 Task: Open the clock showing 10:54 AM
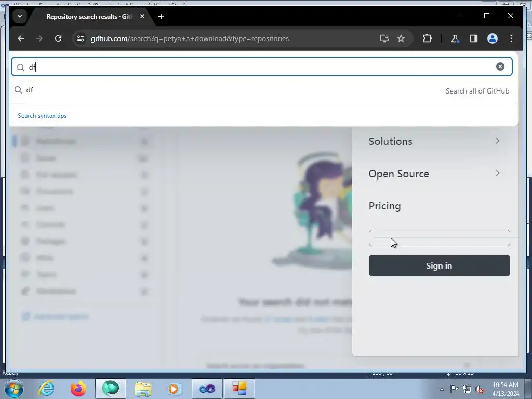click(x=506, y=389)
